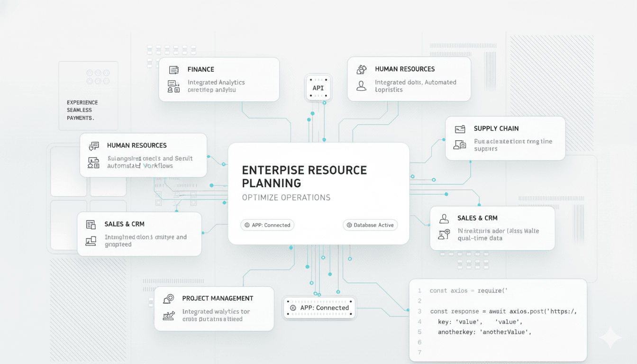Select the Supply Chain module title
The width and height of the screenshot is (637, 364).
(496, 128)
